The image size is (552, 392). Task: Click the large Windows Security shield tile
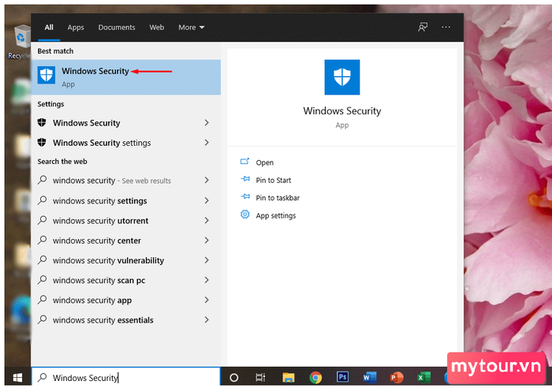(x=341, y=77)
